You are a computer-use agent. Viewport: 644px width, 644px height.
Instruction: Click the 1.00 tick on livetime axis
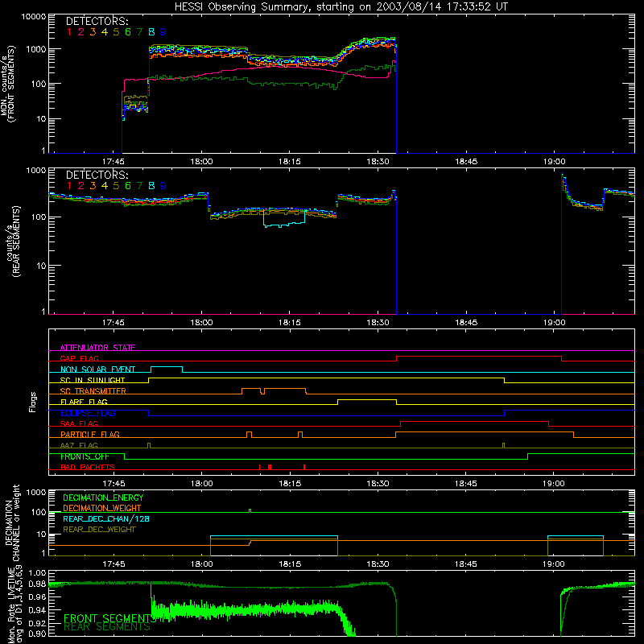click(x=37, y=572)
